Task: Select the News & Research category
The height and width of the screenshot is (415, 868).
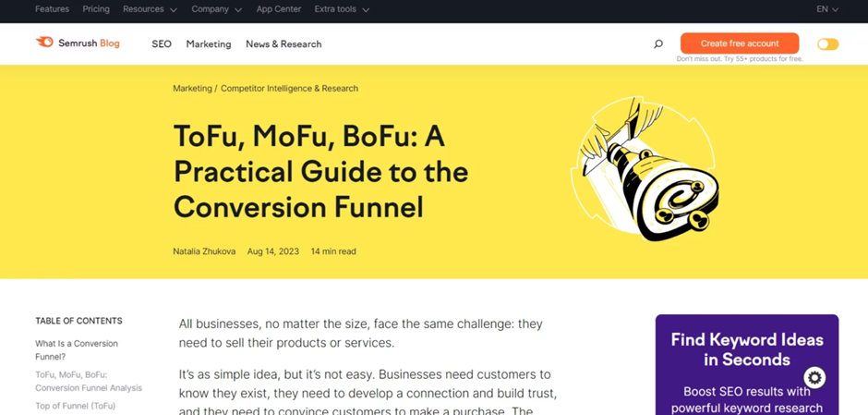Action: pyautogui.click(x=283, y=43)
